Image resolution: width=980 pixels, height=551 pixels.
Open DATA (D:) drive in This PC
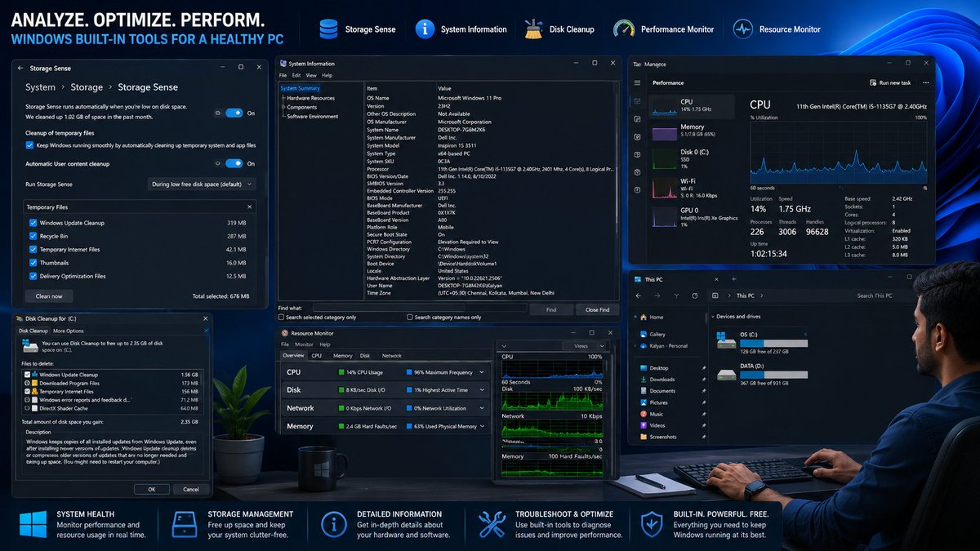(761, 375)
